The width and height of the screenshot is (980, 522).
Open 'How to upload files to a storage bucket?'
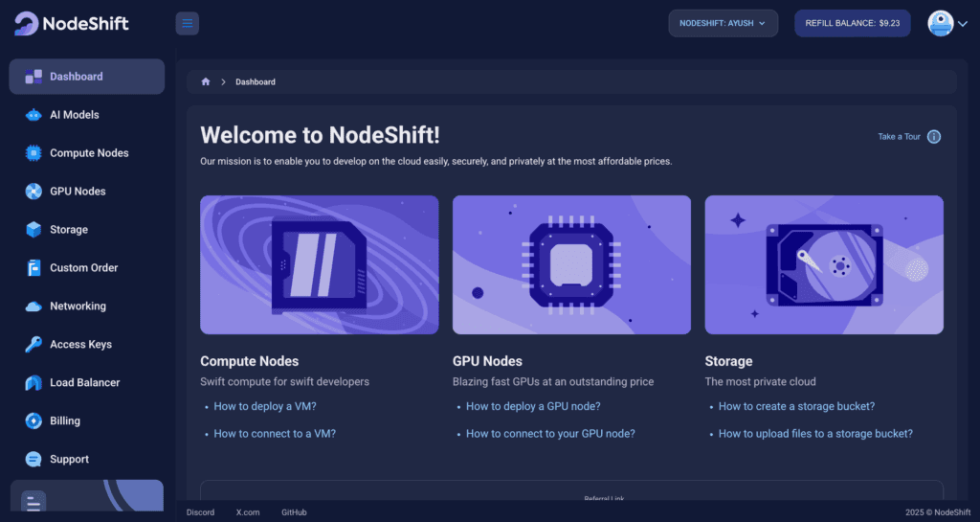pyautogui.click(x=815, y=434)
